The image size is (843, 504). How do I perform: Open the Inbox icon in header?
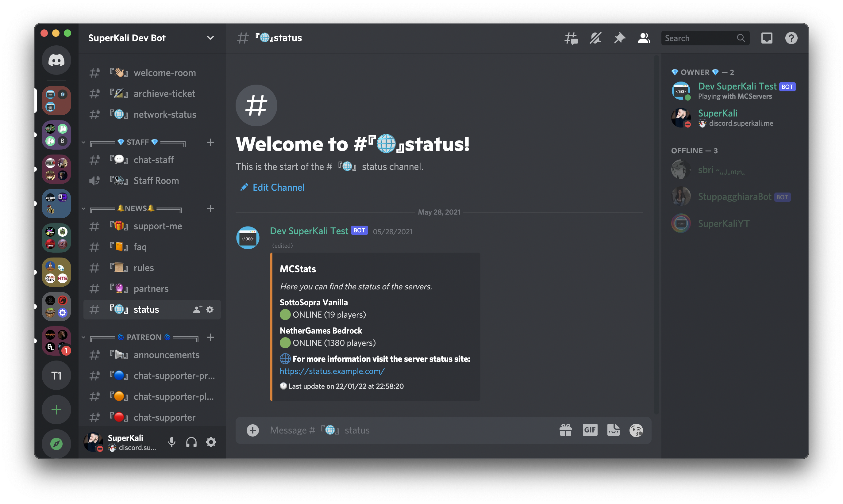pyautogui.click(x=767, y=38)
